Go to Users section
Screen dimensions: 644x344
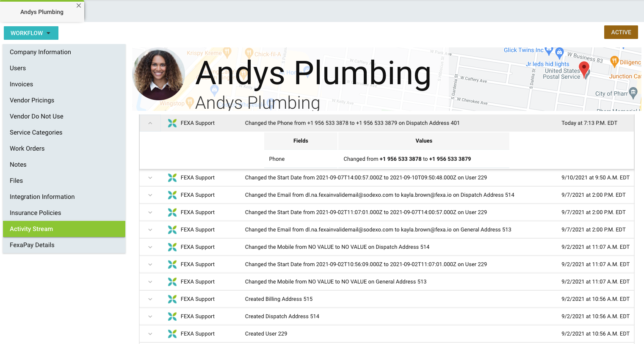(64, 68)
